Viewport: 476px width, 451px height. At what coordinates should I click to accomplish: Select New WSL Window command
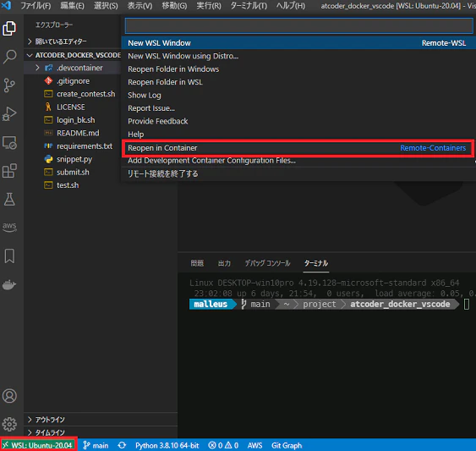pos(298,43)
